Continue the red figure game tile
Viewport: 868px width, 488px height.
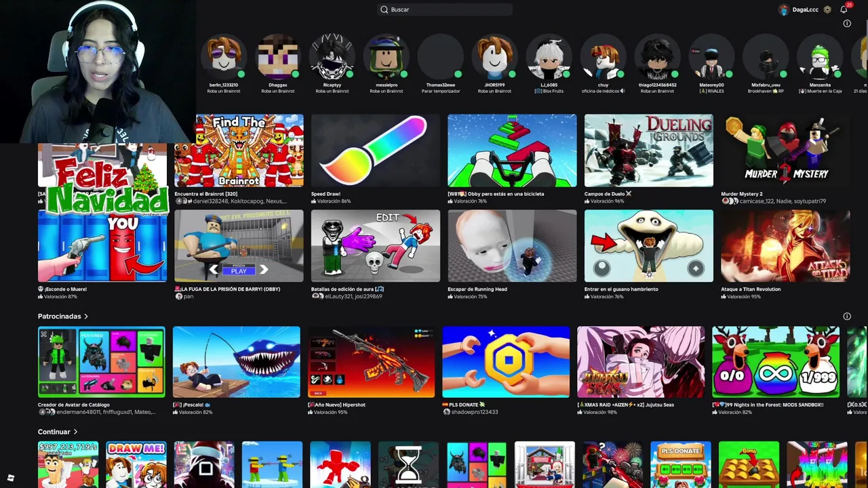click(340, 465)
